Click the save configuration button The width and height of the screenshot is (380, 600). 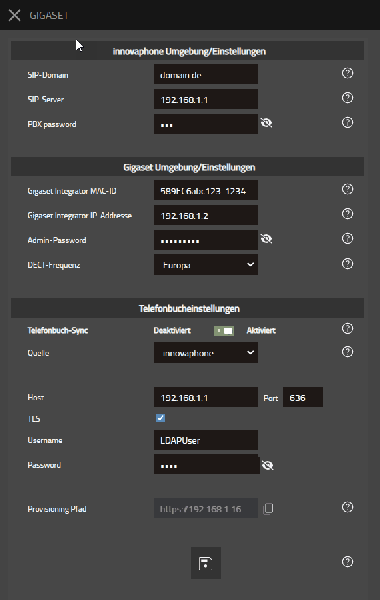[206, 563]
